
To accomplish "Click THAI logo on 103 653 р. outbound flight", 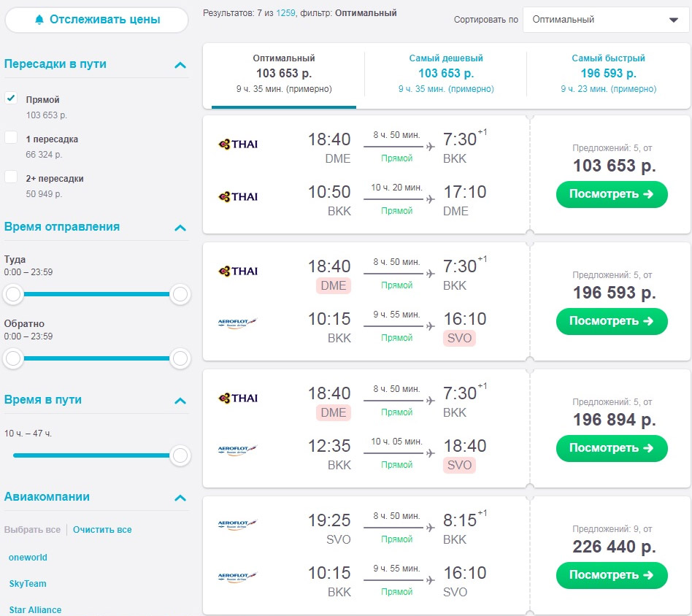I will click(x=238, y=145).
